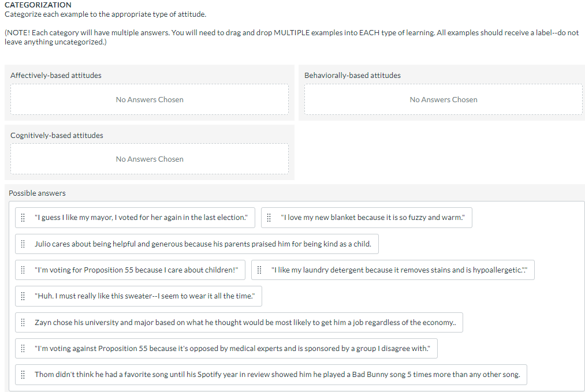Click the drag handle beside the sweater example
Image resolution: width=585 pixels, height=392 pixels.
[23, 296]
